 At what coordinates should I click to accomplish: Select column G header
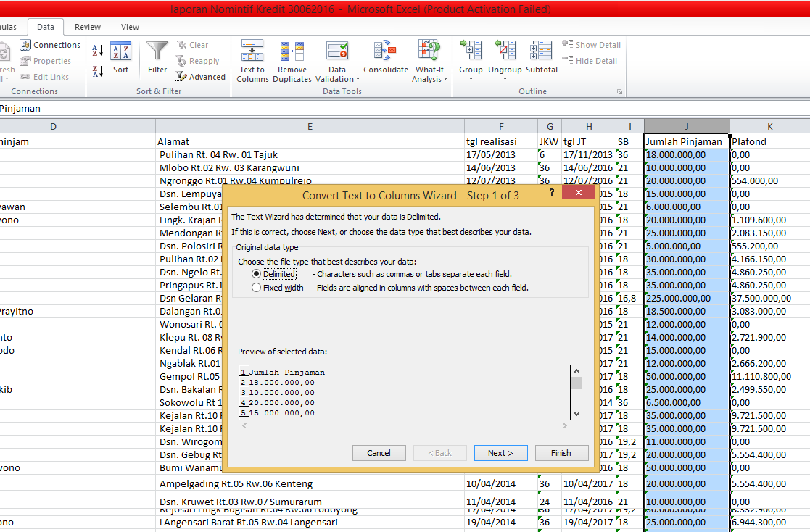click(x=550, y=127)
